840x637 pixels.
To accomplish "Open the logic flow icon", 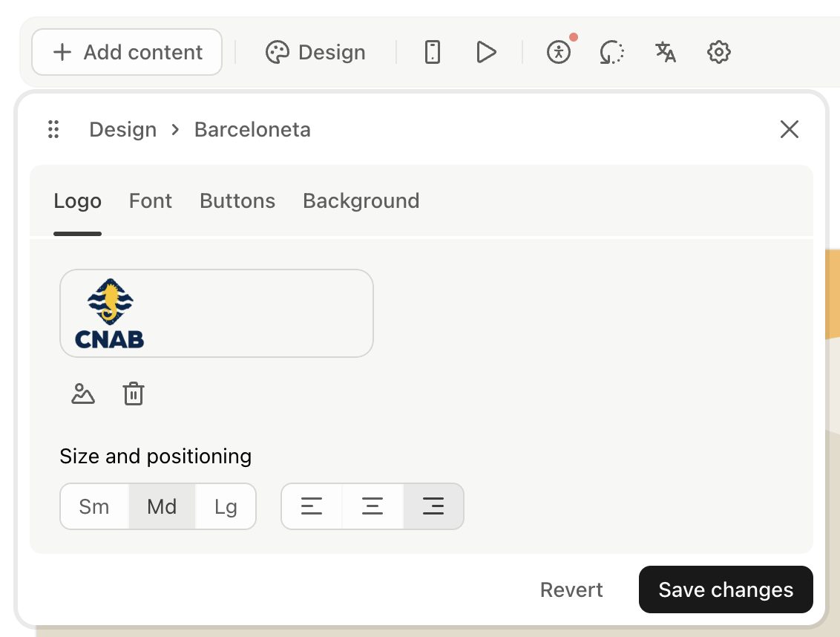I will click(x=611, y=52).
